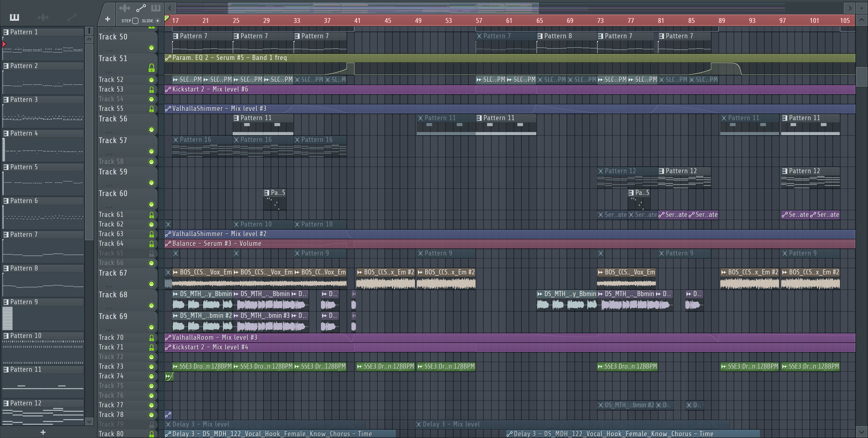Click the lock icon on Track 61
868x438 pixels.
click(152, 215)
